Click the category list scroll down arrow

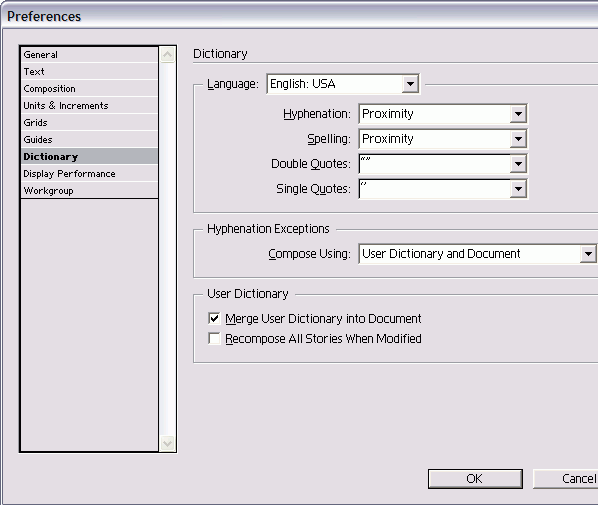pyautogui.click(x=167, y=444)
